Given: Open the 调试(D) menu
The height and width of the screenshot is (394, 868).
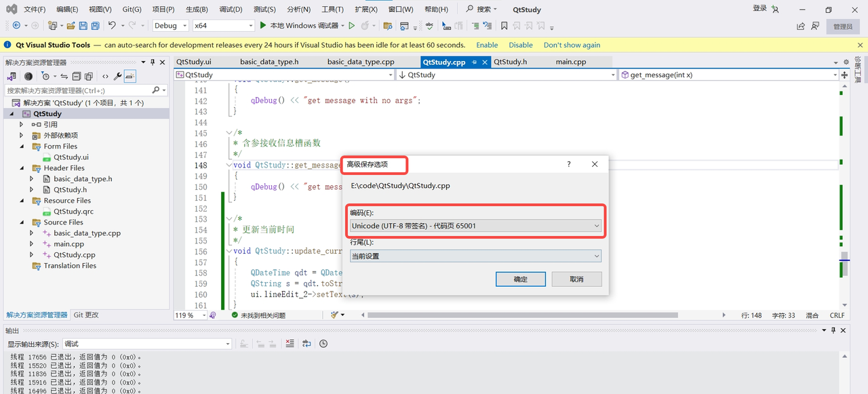Looking at the screenshot, I should [231, 9].
